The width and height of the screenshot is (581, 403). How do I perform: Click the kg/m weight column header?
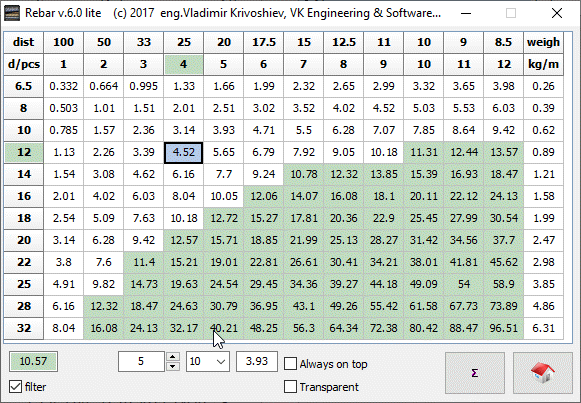543,64
